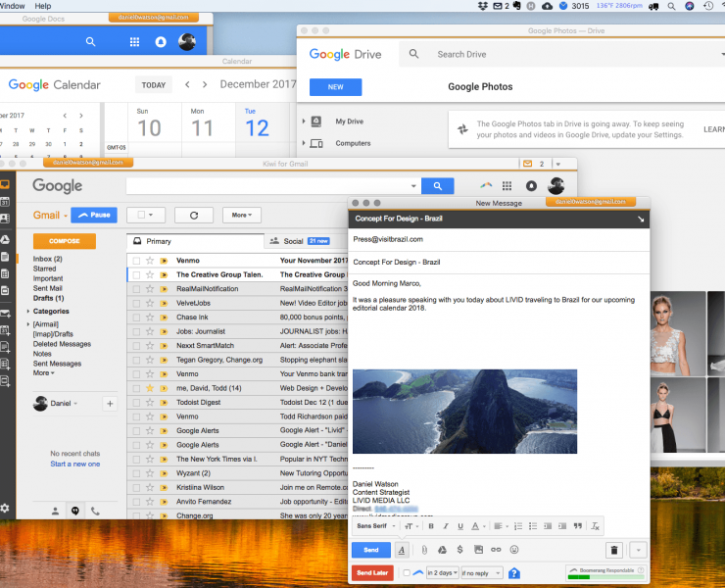Screen dimensions: 725x588
Task: Insert a link in the message
Action: coord(496,550)
